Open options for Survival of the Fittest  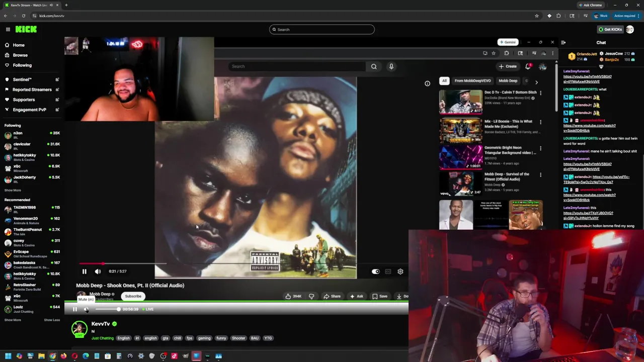click(x=540, y=175)
